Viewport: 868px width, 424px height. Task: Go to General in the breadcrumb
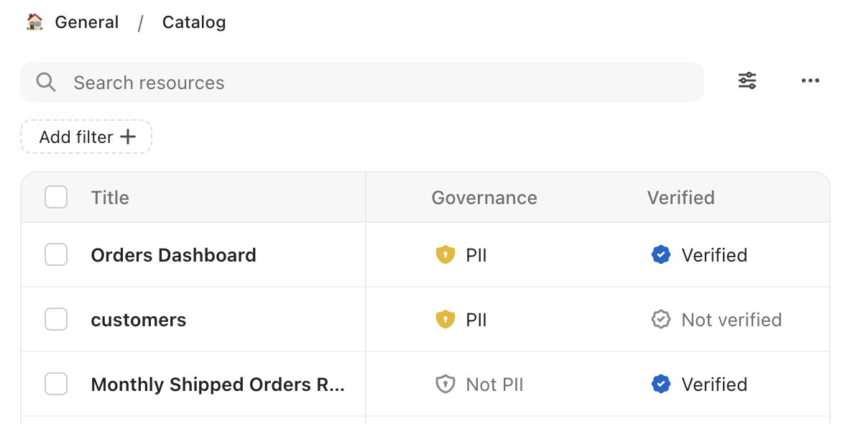click(x=86, y=22)
